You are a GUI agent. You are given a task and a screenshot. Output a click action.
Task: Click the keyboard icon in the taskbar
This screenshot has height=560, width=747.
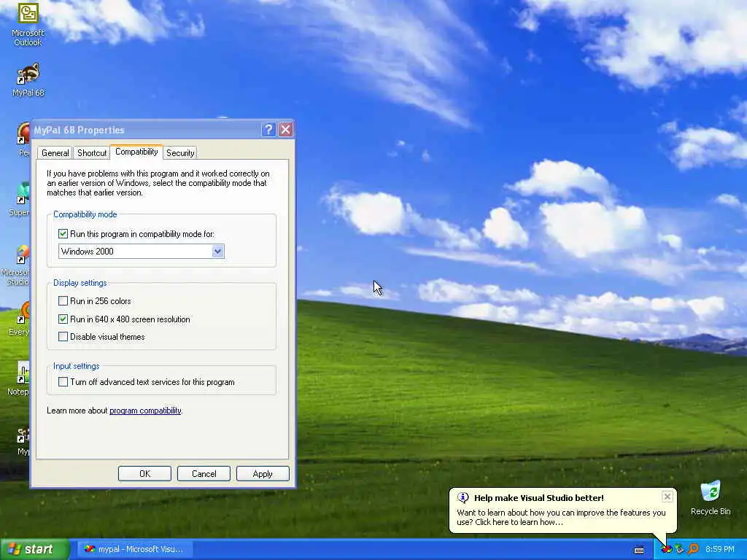639,550
